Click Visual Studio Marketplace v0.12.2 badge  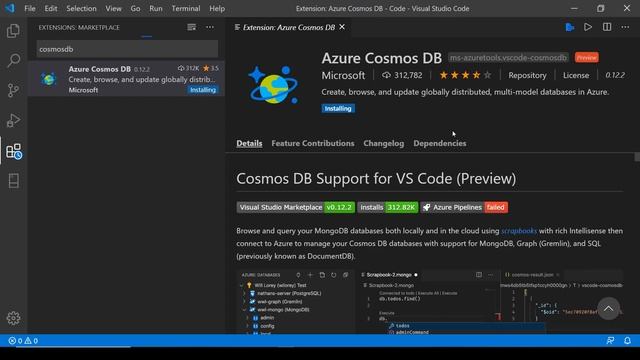296,207
